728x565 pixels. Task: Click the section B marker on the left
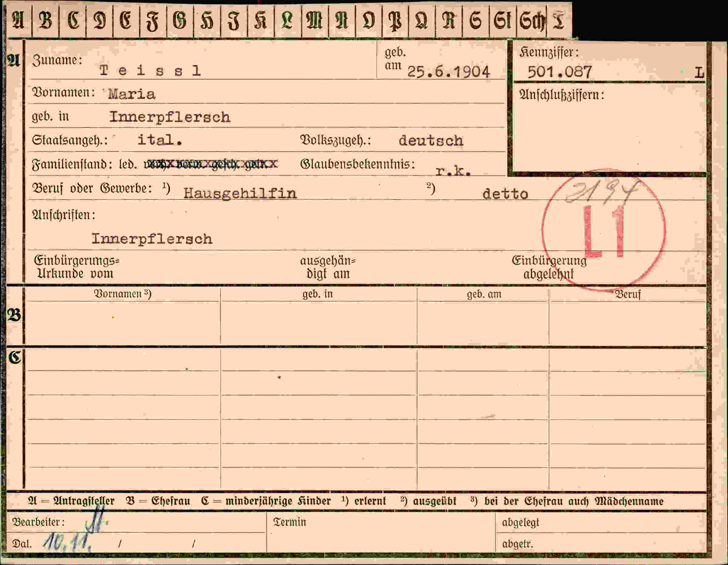pyautogui.click(x=14, y=315)
